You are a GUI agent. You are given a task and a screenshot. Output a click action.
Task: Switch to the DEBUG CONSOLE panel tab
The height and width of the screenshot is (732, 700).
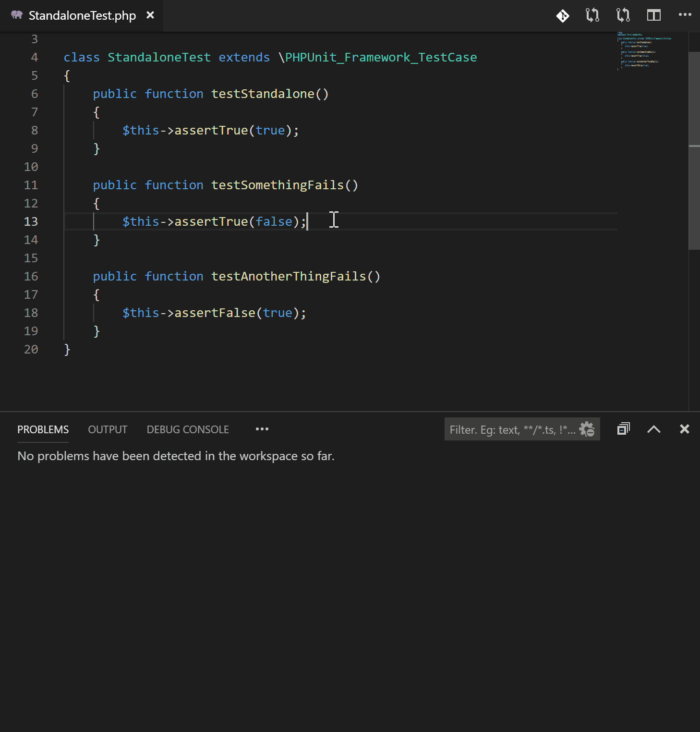point(188,429)
